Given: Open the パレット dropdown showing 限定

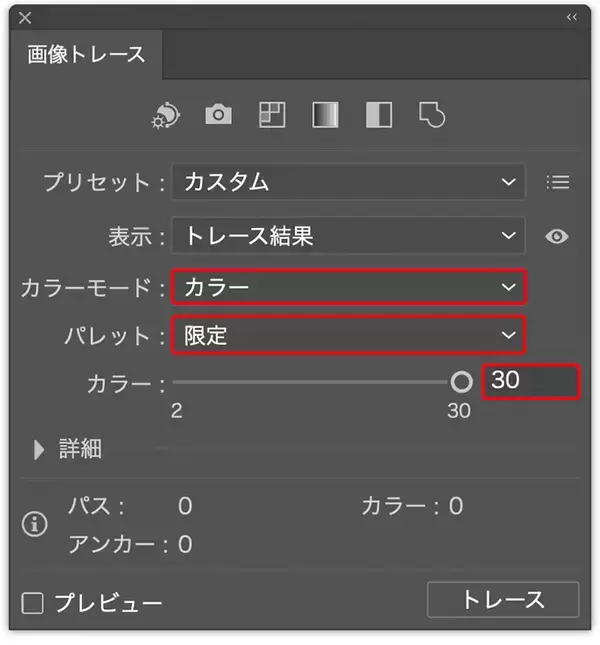Looking at the screenshot, I should [349, 335].
